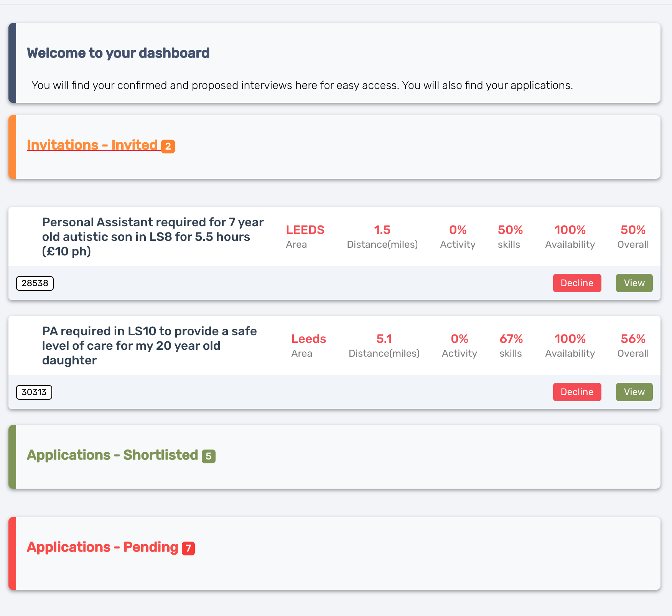Screen dimensions: 672x616
Task: Open the PA required in LS10 title
Action: coord(149,346)
